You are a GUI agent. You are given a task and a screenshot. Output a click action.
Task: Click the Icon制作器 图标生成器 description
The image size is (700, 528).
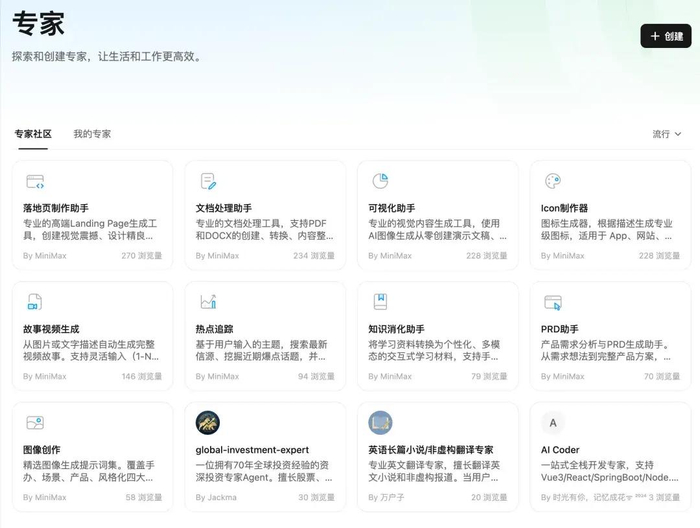click(x=607, y=229)
